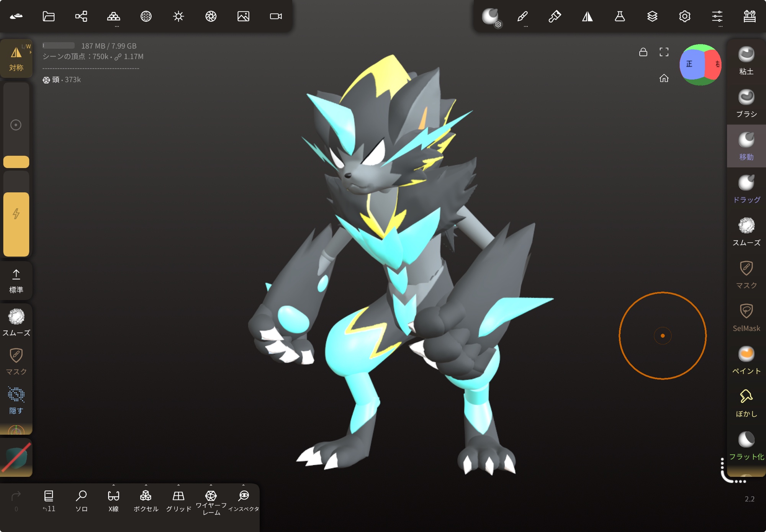766x532 pixels.
Task: Expand X線 options arrow
Action: pyautogui.click(x=113, y=485)
